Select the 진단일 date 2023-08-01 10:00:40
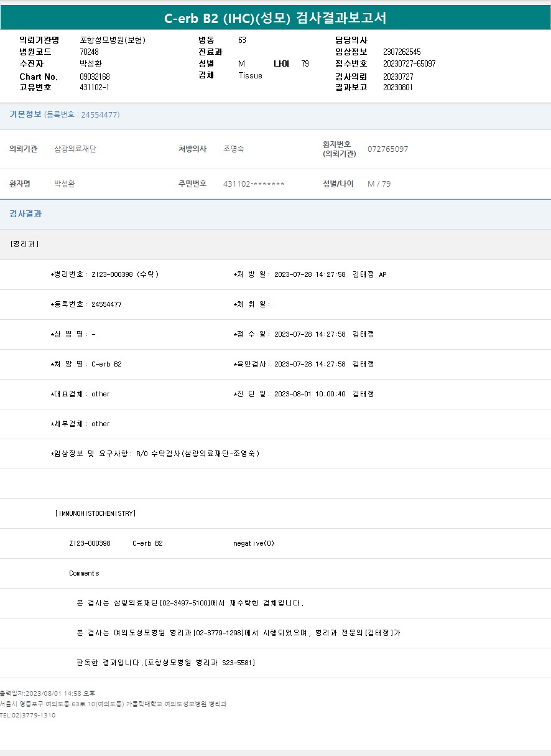The height and width of the screenshot is (756, 551). point(310,394)
